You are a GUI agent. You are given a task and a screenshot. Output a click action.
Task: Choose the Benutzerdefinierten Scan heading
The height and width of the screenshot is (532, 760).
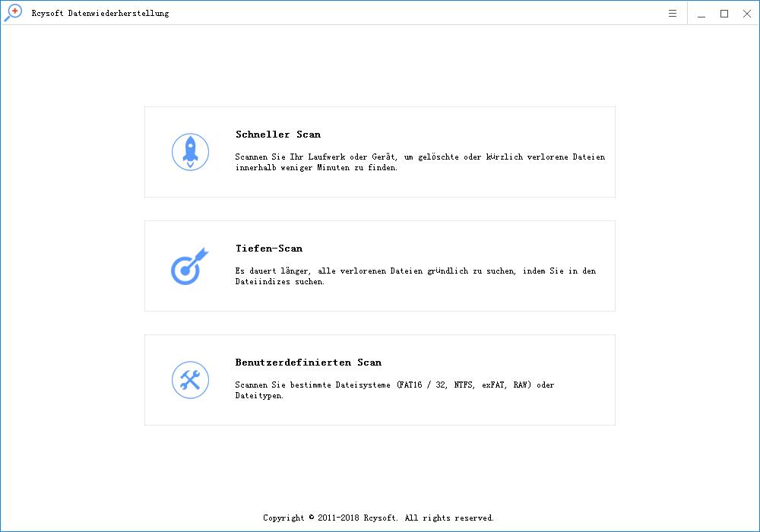309,362
